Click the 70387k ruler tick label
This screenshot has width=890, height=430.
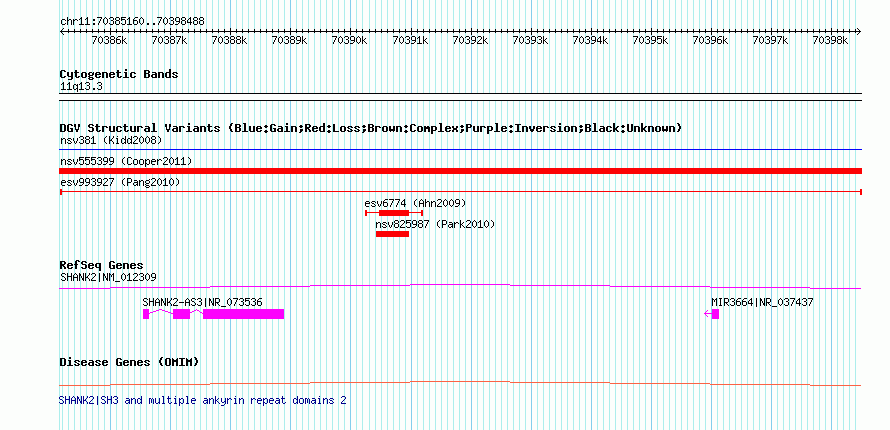coord(169,40)
